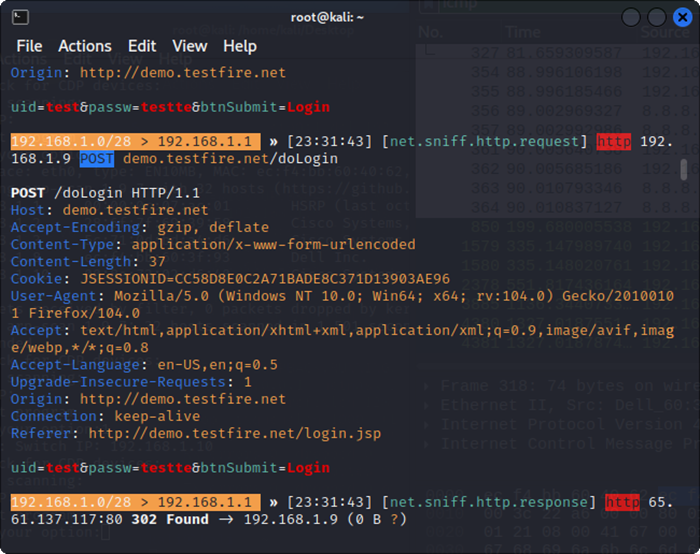Click net.sniff.http.response text

click(488, 502)
